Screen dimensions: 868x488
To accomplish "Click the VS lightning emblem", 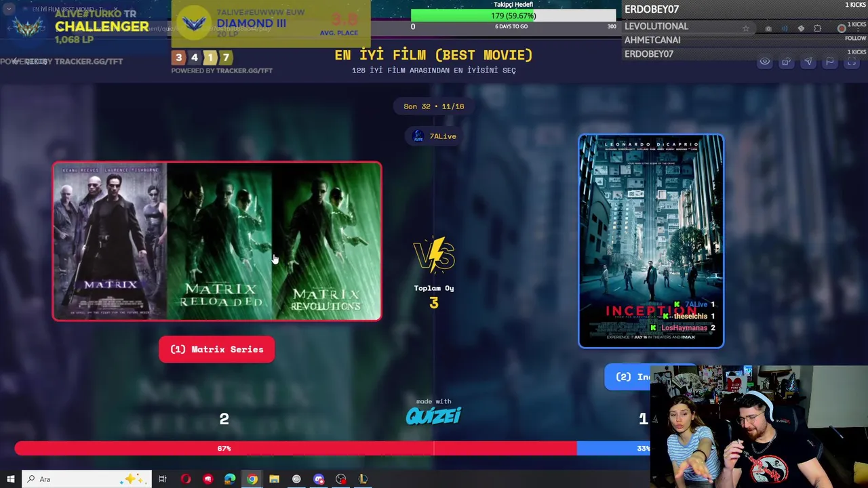I will (434, 254).
